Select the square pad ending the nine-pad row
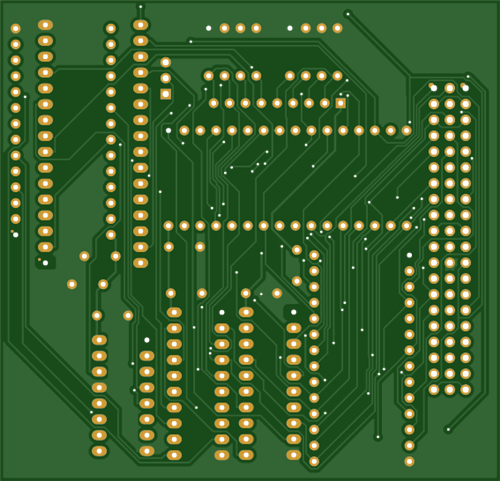 tap(340, 103)
